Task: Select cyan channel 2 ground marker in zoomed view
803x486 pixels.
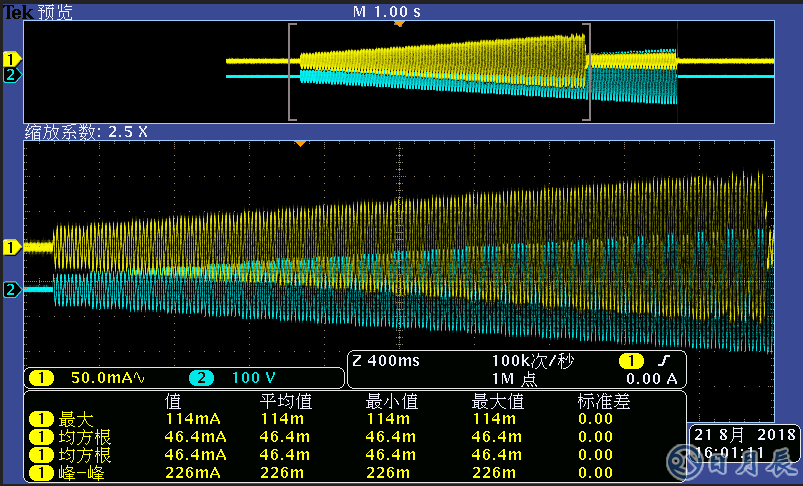Action: click(11, 290)
